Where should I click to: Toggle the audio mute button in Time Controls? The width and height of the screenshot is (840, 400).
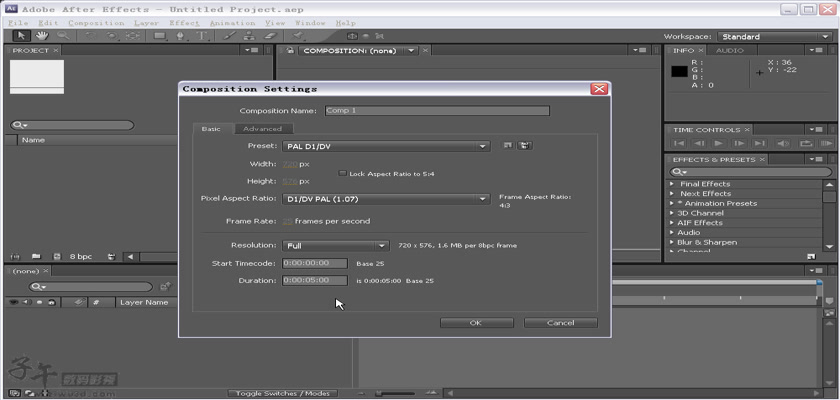[x=783, y=144]
